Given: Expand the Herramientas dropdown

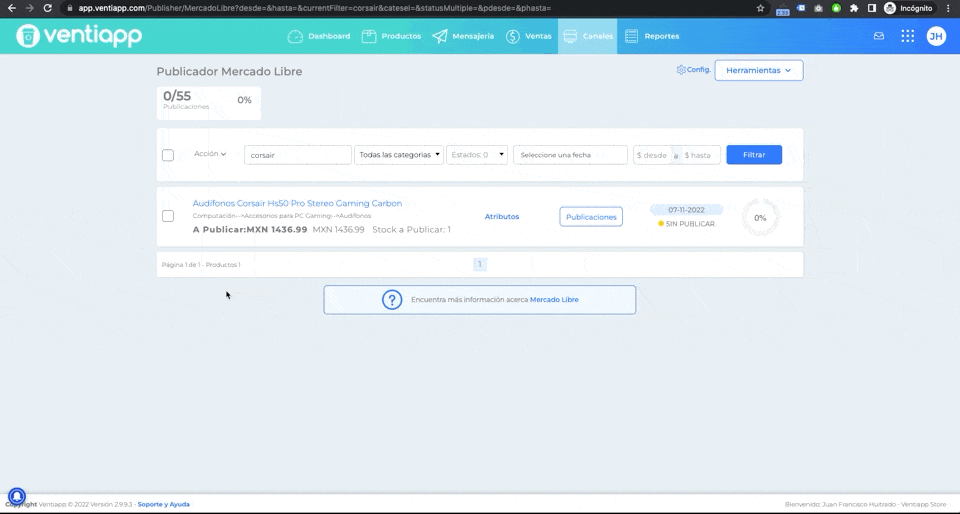Looking at the screenshot, I should 759,70.
